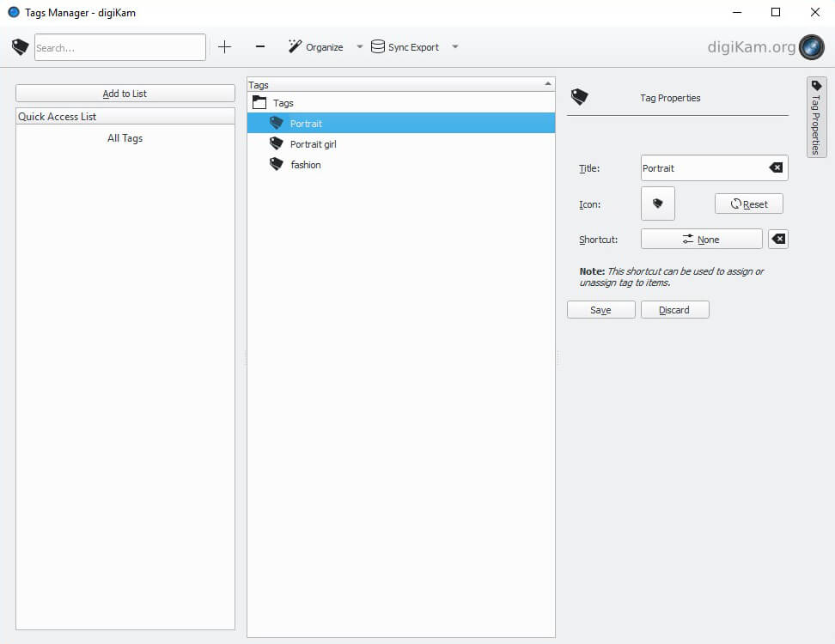Click the Sync Export database icon

click(378, 47)
